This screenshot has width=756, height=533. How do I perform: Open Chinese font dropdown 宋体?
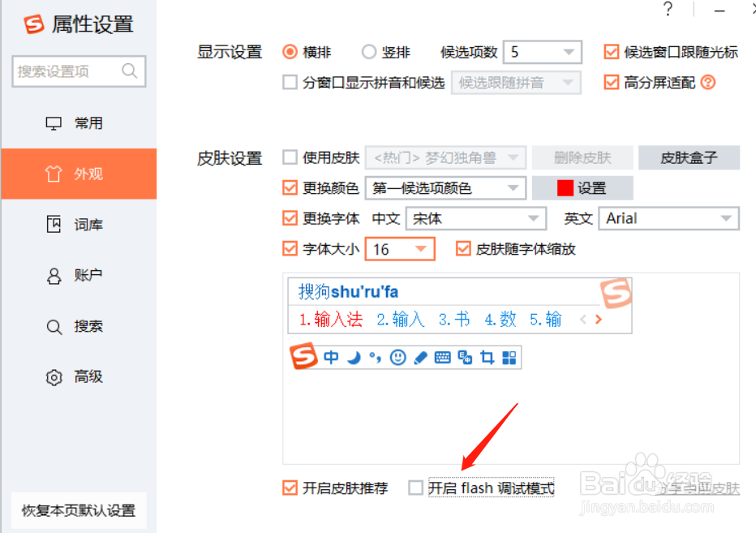(476, 218)
